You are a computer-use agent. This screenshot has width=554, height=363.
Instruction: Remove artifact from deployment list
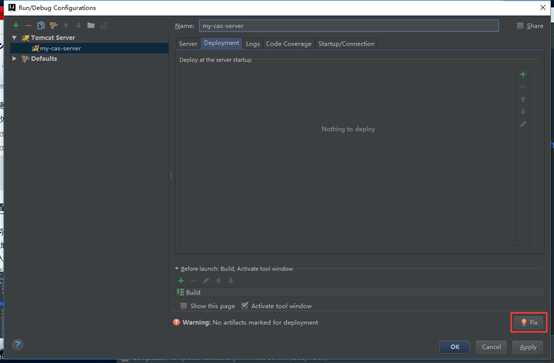pos(523,87)
